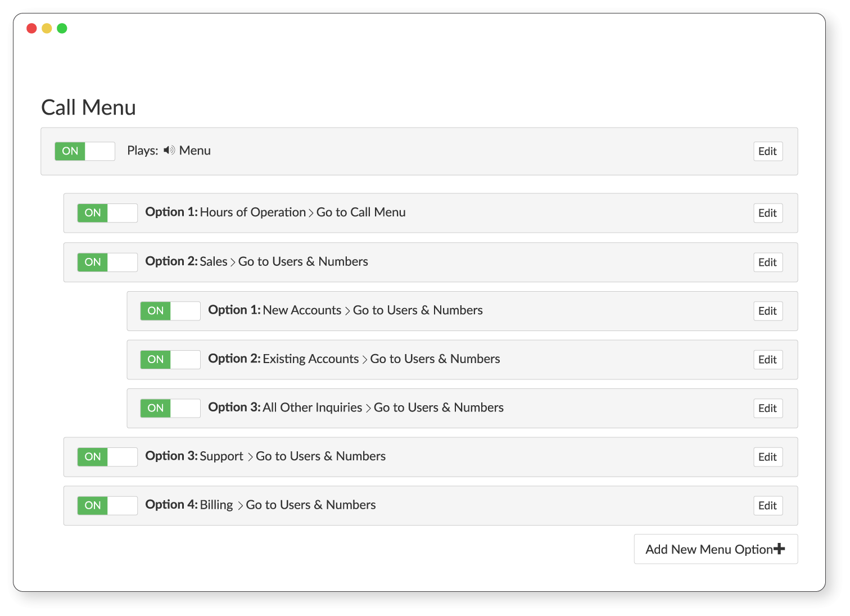
Task: Click the Call Menu heading
Action: (x=89, y=107)
